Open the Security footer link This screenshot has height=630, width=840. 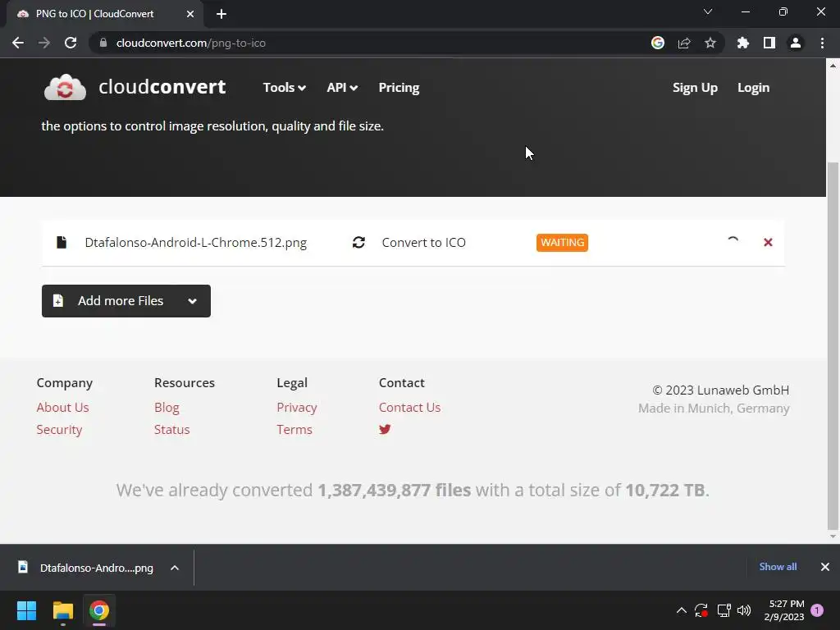pyautogui.click(x=59, y=430)
